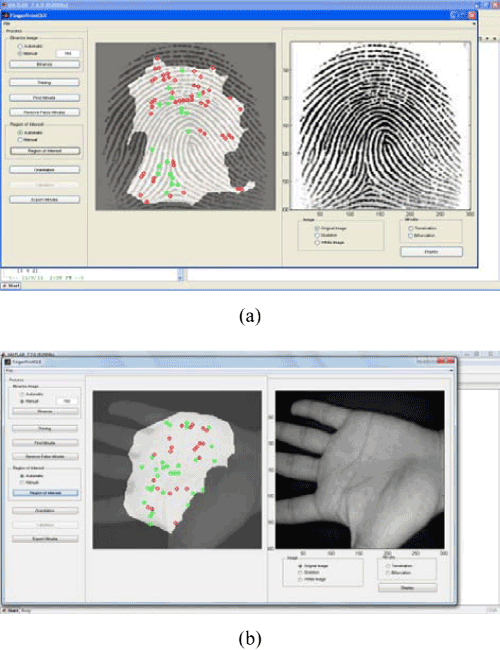Select Original Image option in palm window
500x650 pixels.
300,566
